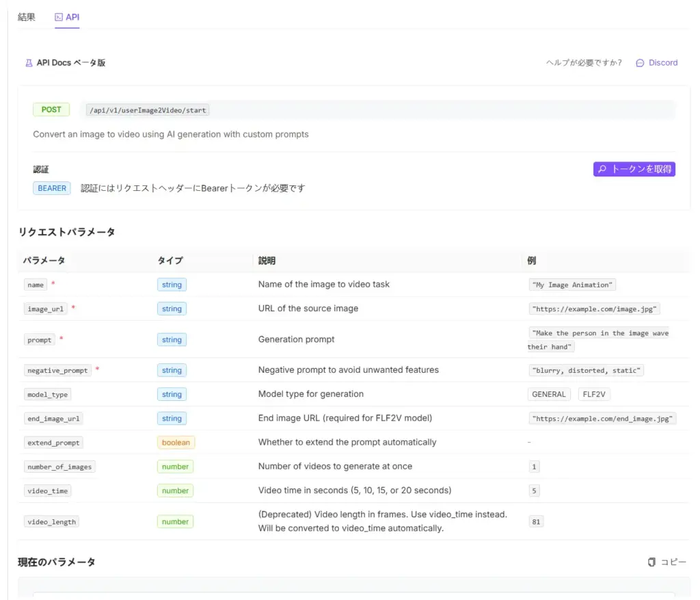Click the boolean type badge for extend_prompt

click(x=176, y=443)
